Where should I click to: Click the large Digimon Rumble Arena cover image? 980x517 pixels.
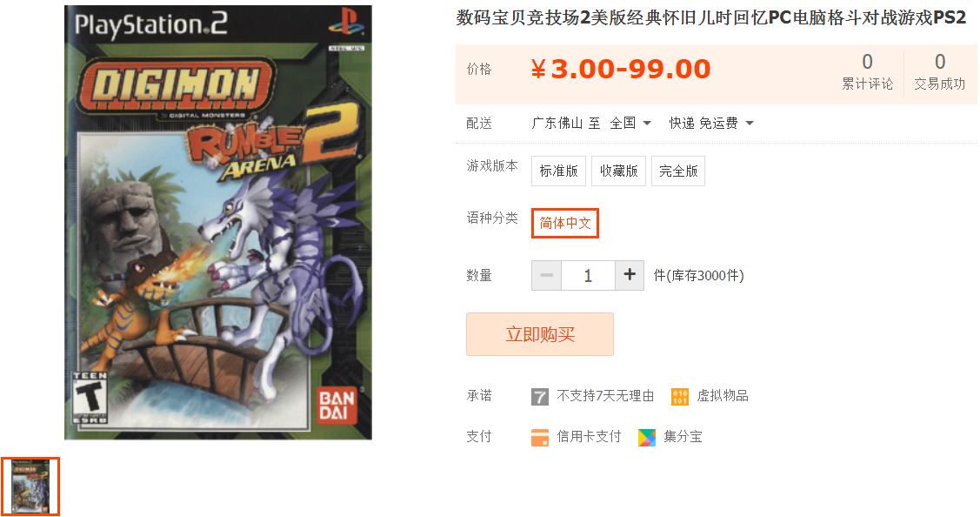pos(218,222)
